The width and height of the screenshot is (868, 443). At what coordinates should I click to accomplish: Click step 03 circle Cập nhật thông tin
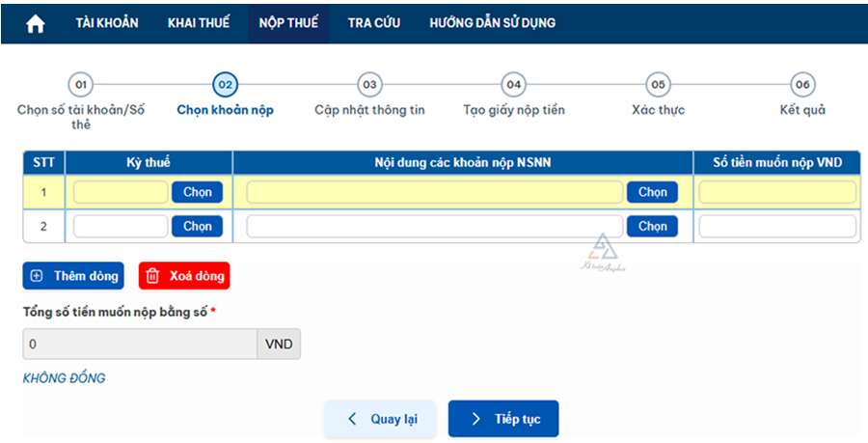[369, 85]
